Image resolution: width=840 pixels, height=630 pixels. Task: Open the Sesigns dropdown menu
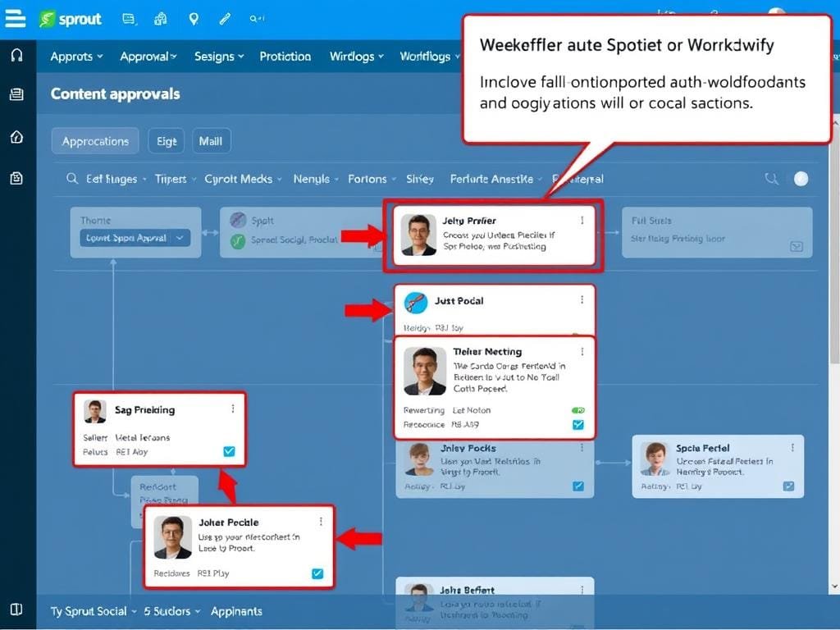[219, 57]
